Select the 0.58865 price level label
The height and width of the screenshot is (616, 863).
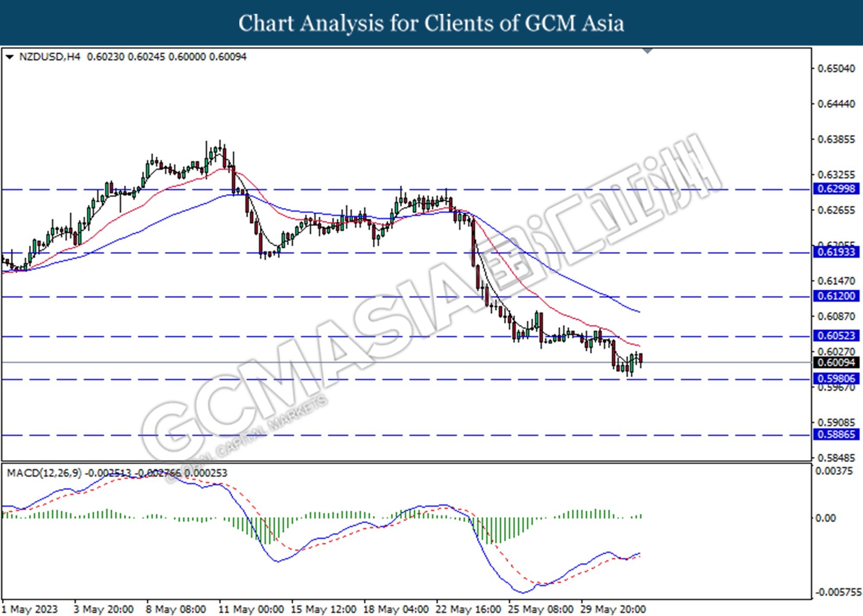coord(836,434)
